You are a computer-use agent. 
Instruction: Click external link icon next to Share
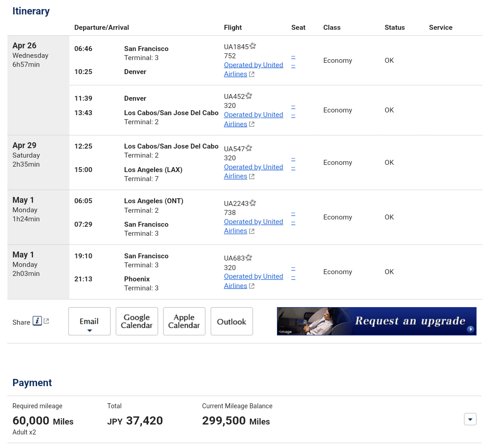[x=46, y=321]
